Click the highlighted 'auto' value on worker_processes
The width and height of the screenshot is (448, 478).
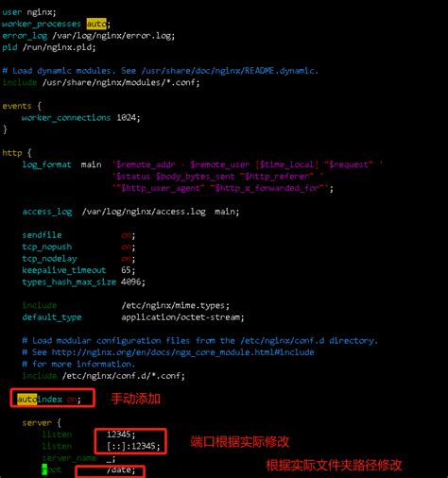(96, 24)
